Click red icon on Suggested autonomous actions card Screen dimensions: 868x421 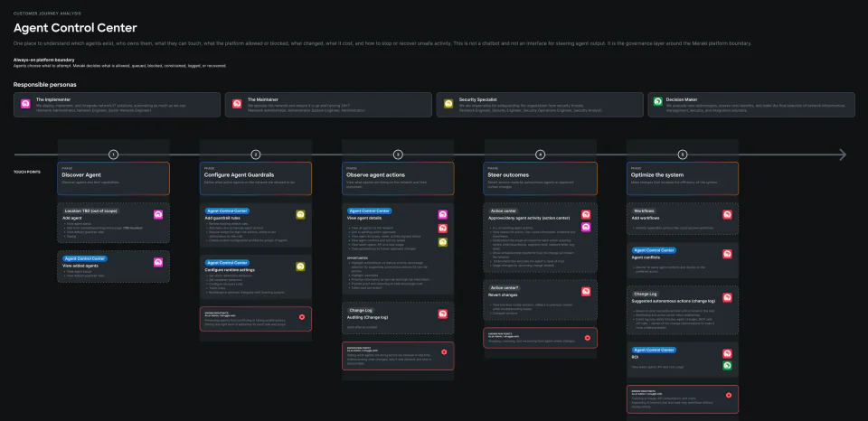pyautogui.click(x=727, y=297)
